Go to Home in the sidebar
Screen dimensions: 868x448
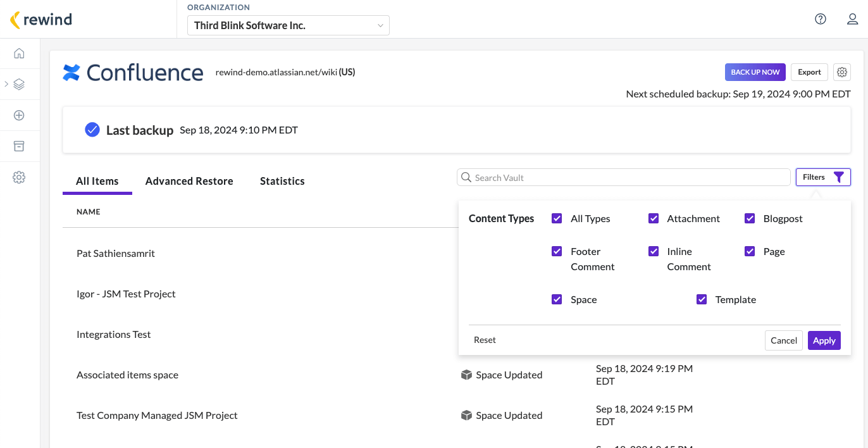19,53
